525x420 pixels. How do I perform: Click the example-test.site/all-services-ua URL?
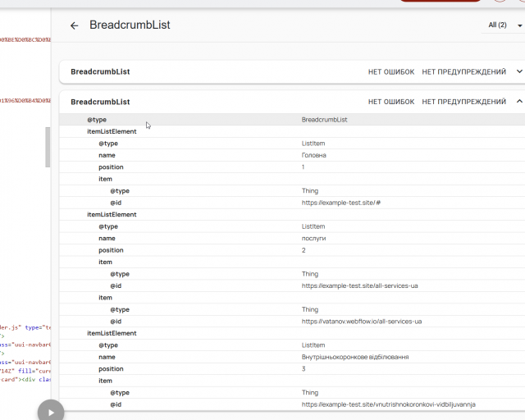click(359, 285)
